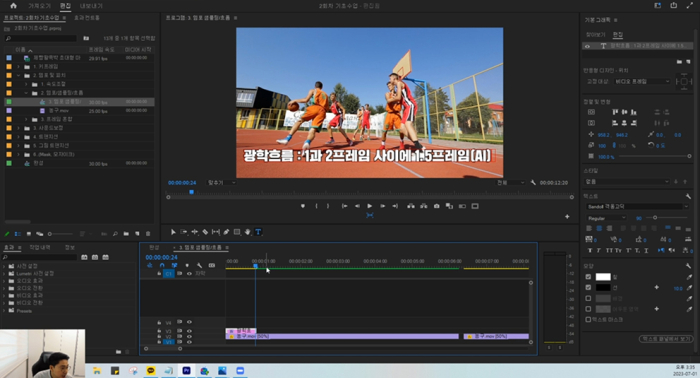Play the program monitor video
The image size is (700, 378).
pyautogui.click(x=370, y=206)
